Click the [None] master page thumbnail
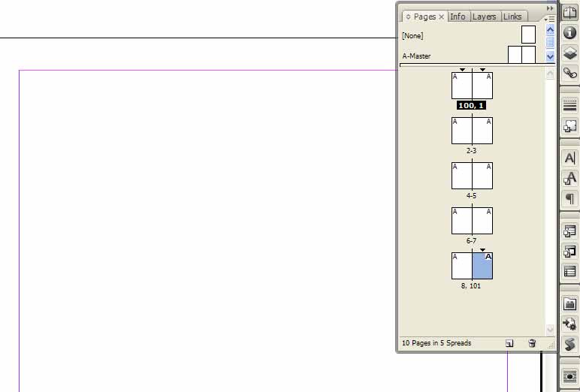This screenshot has height=392, width=580. point(529,35)
